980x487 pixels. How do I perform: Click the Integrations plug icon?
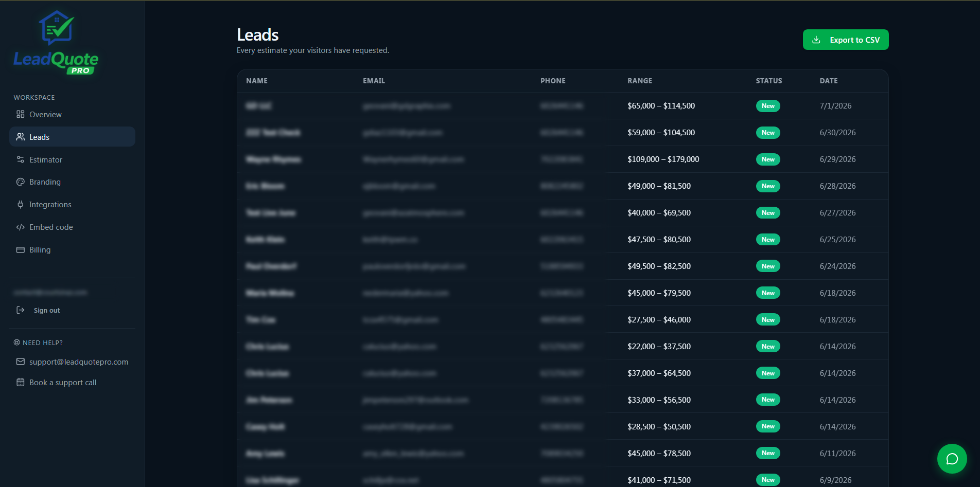coord(21,205)
